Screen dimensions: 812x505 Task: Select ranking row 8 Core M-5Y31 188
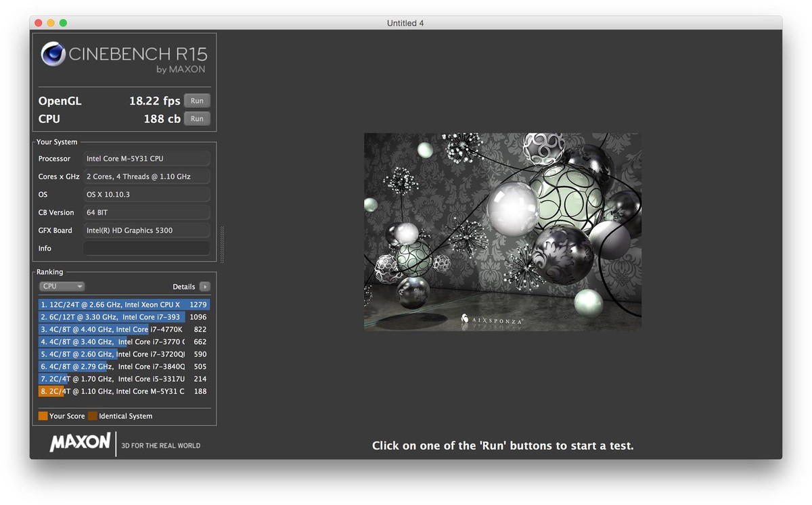point(124,391)
